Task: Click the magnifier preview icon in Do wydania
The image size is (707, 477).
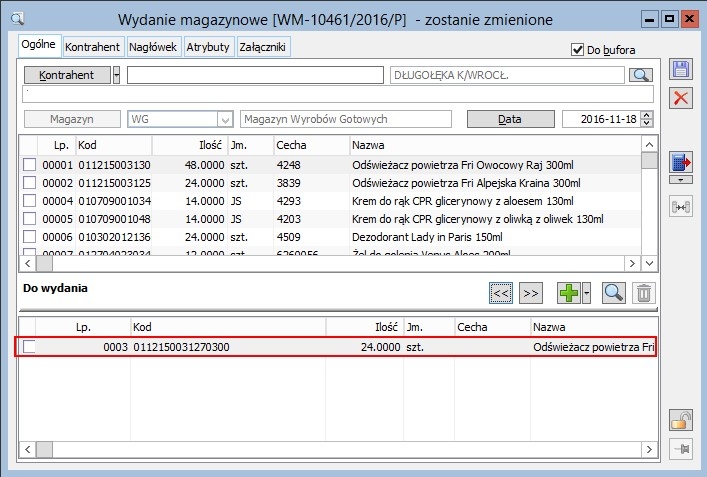Action: 614,294
